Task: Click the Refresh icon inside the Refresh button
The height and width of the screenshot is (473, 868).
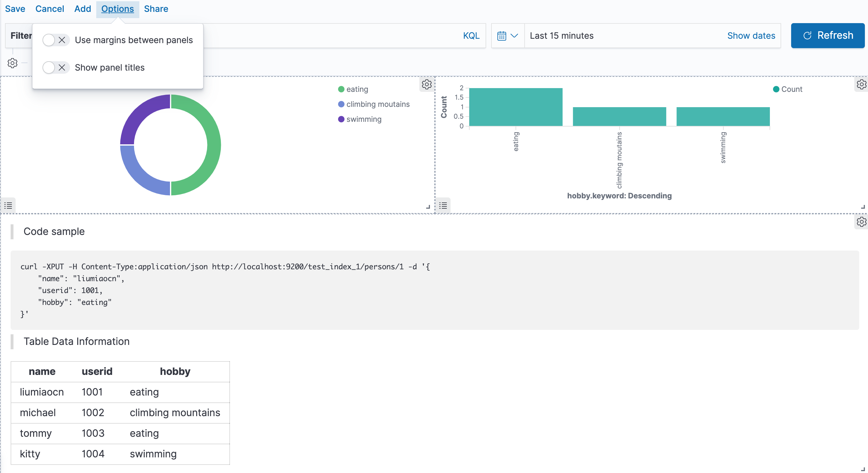Action: pyautogui.click(x=808, y=35)
